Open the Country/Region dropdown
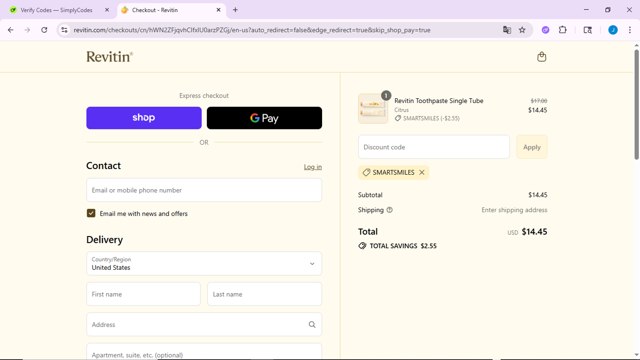This screenshot has height=360, width=640. [x=204, y=264]
